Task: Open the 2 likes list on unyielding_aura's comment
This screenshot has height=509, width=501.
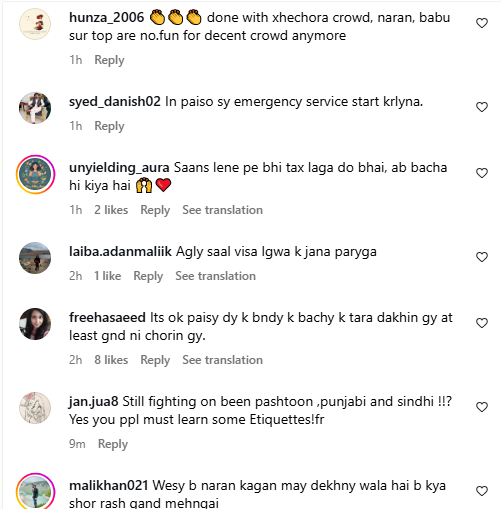Action: coord(111,210)
